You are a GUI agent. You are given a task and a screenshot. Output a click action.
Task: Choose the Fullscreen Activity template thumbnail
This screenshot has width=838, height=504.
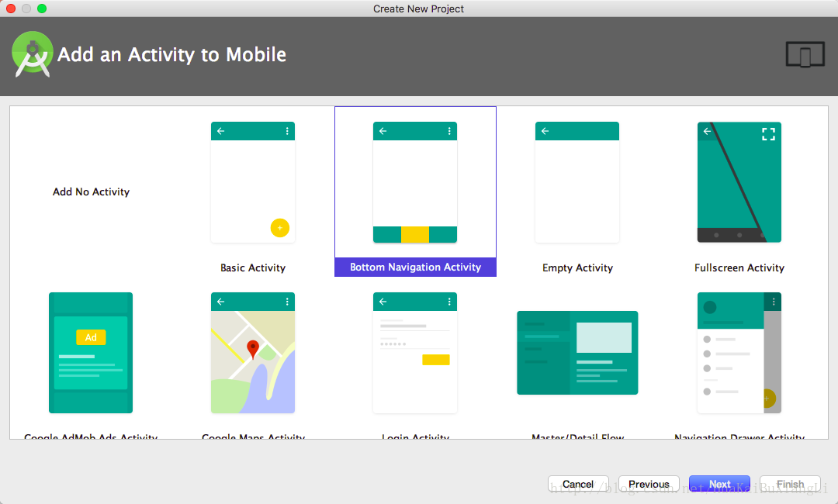tap(739, 182)
